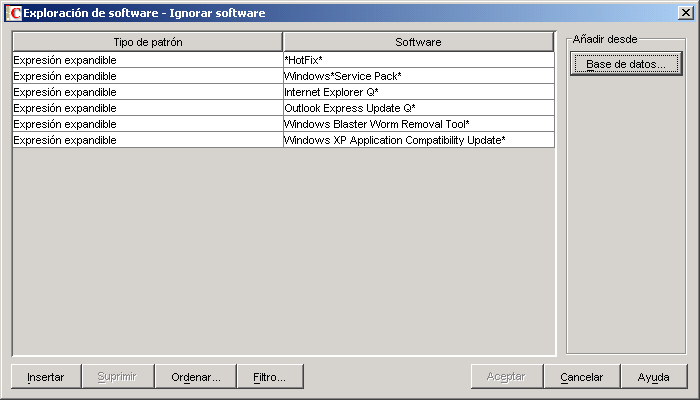The width and height of the screenshot is (700, 400).
Task: Click the Cancelar button
Action: [582, 376]
